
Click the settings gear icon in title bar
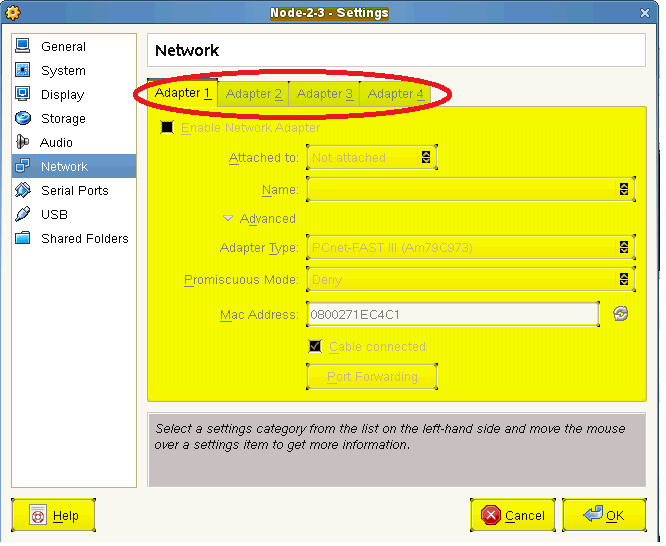pyautogui.click(x=13, y=13)
